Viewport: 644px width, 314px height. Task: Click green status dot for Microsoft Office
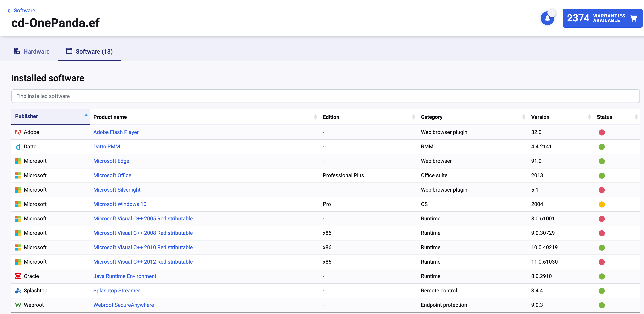click(x=601, y=176)
